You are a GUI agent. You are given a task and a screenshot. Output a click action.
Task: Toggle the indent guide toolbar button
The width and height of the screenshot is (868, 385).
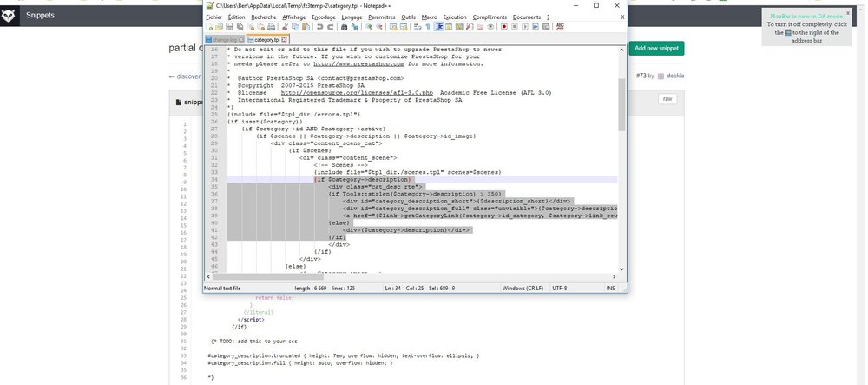[440, 27]
